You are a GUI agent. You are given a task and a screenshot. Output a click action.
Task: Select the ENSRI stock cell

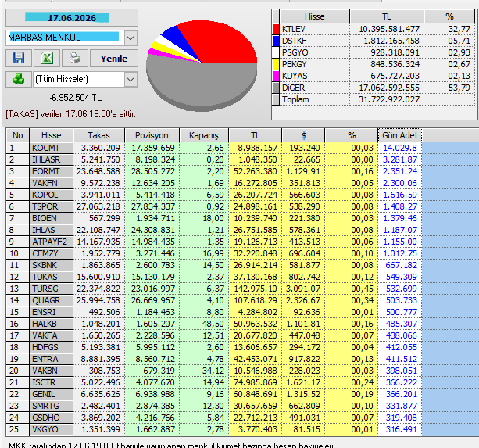click(x=52, y=312)
